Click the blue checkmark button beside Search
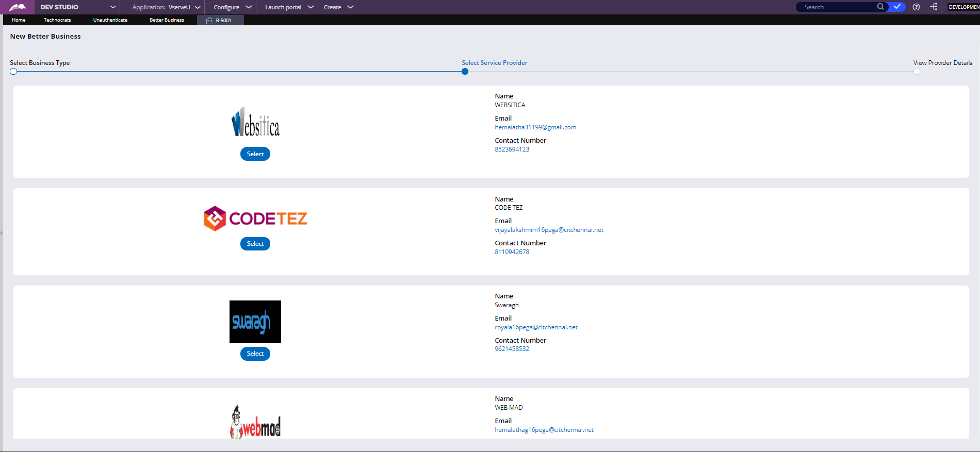 [897, 7]
